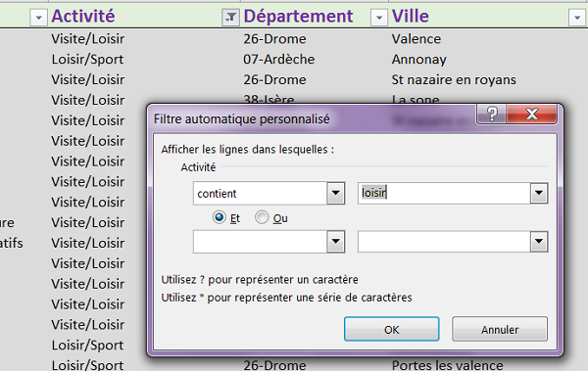This screenshot has height=371, width=588.
Task: Click the 'loisir' criteria input field
Action: pyautogui.click(x=444, y=193)
